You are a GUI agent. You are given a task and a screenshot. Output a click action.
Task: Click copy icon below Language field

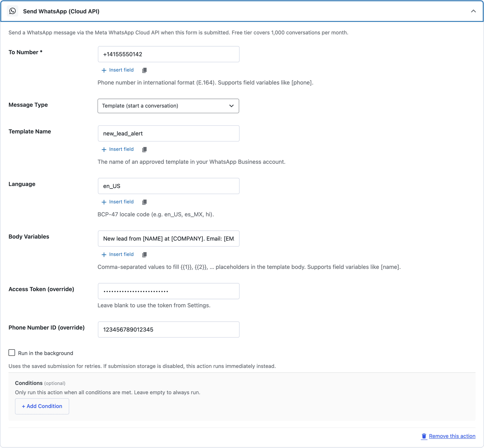144,202
